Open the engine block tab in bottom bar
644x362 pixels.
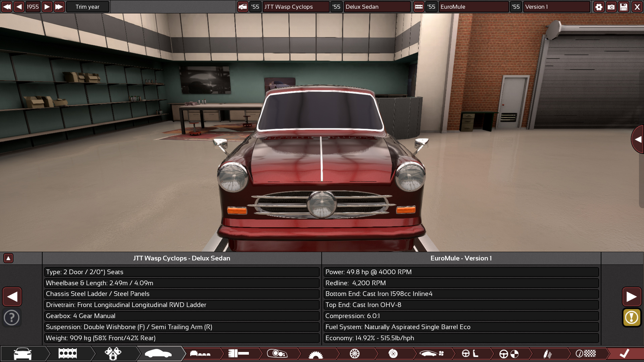[68, 354]
